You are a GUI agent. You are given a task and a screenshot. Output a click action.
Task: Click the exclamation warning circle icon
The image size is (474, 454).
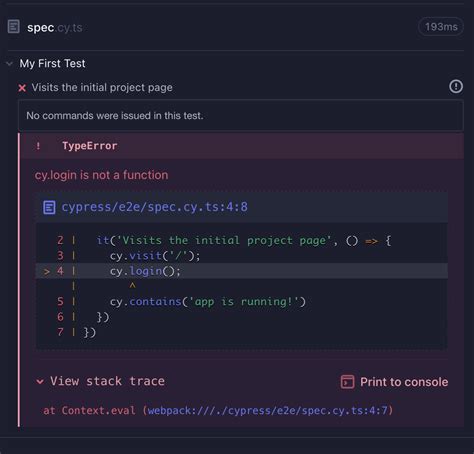tap(456, 86)
